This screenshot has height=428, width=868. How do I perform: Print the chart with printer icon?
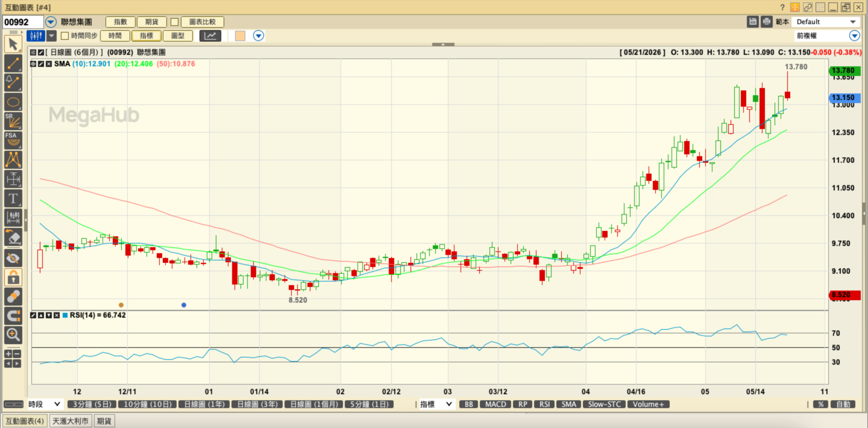[x=766, y=22]
